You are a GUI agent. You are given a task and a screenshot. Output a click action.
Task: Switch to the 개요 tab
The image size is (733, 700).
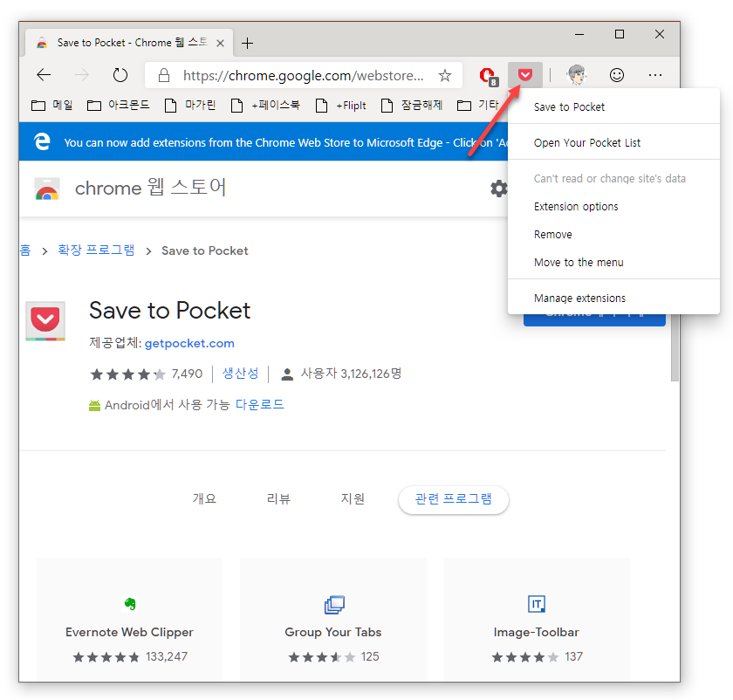coord(204,499)
